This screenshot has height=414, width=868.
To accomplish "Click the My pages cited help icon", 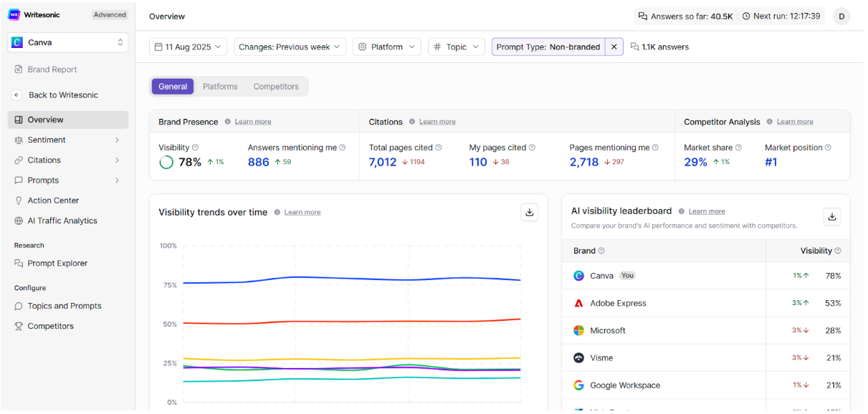I will 531,148.
